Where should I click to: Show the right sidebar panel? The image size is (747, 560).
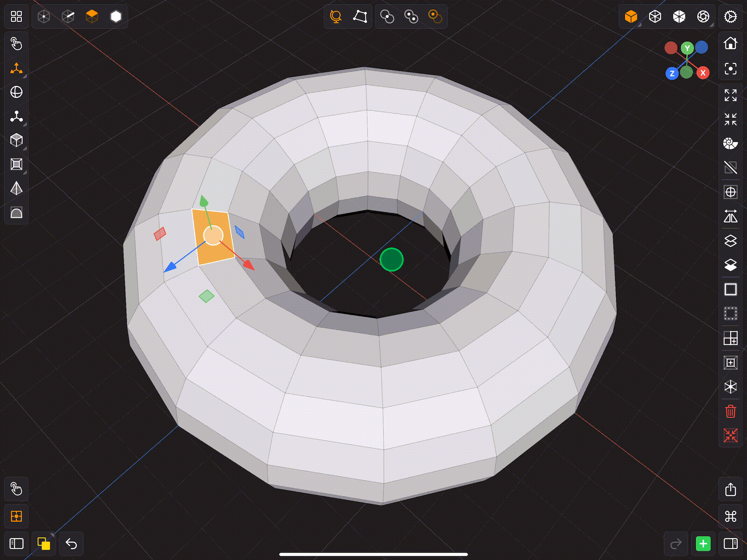pyautogui.click(x=731, y=544)
